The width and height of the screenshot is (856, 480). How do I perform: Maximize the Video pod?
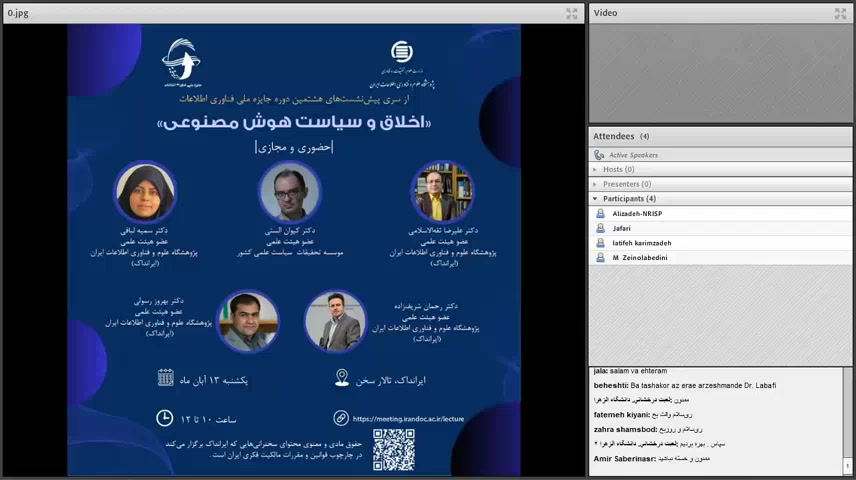[x=840, y=14]
